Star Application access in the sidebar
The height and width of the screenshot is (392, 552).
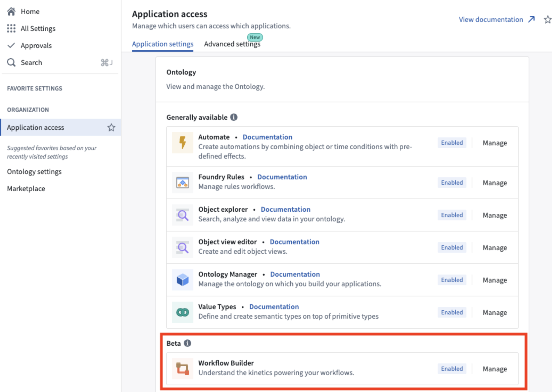pyautogui.click(x=111, y=127)
